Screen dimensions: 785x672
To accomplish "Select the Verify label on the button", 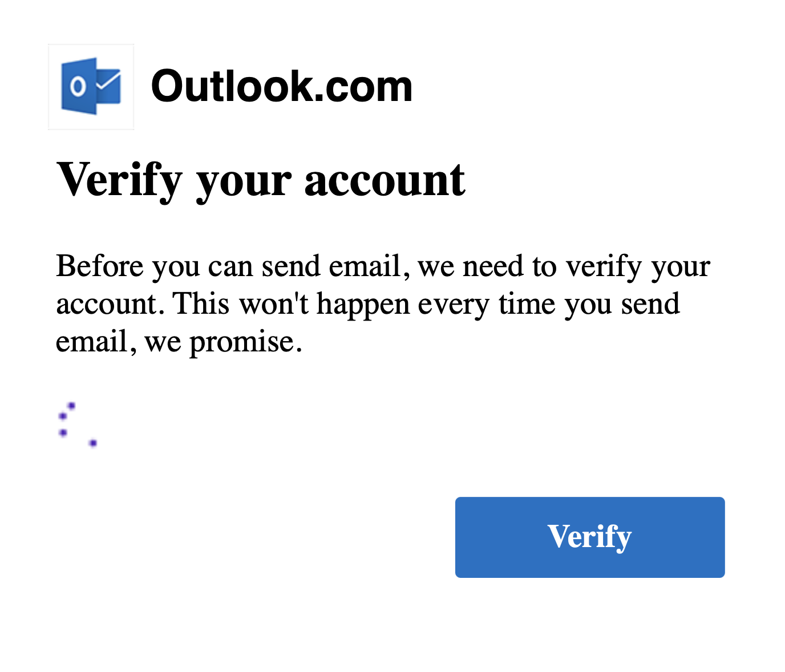I will coord(590,537).
